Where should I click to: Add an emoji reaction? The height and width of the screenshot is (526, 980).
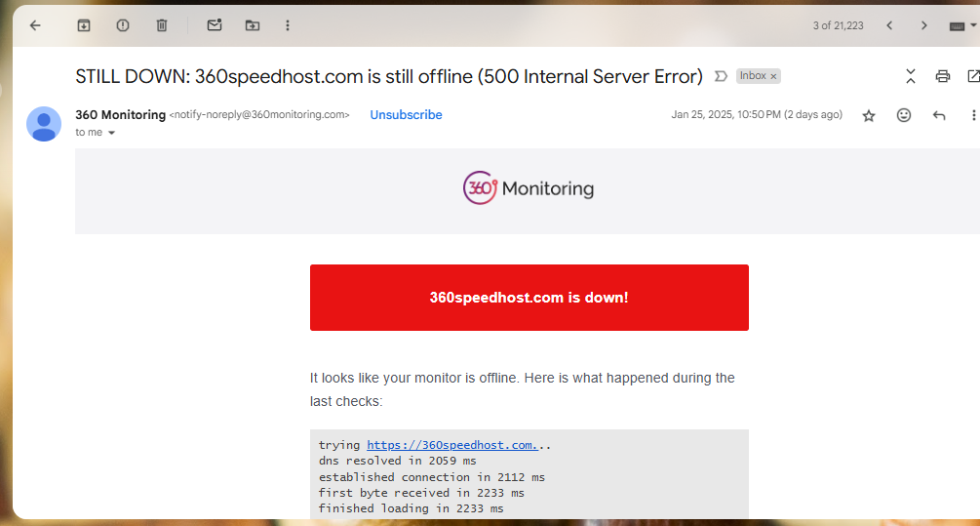pos(904,115)
